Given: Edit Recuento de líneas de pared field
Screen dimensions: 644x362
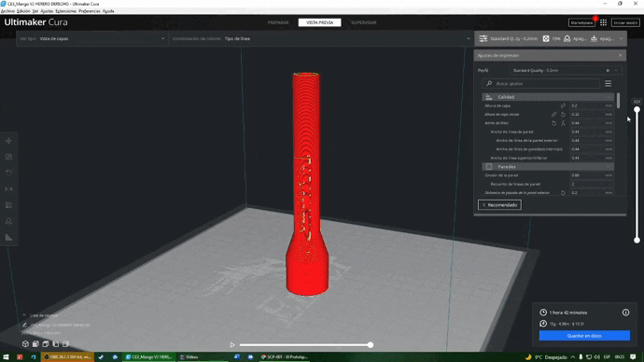Looking at the screenshot, I should click(592, 184).
